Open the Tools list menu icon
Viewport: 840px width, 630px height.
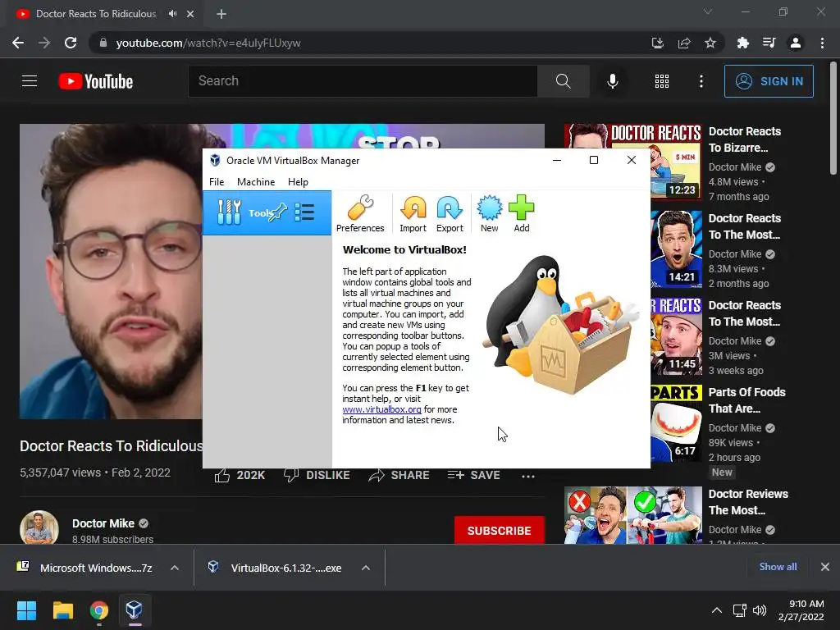304,212
